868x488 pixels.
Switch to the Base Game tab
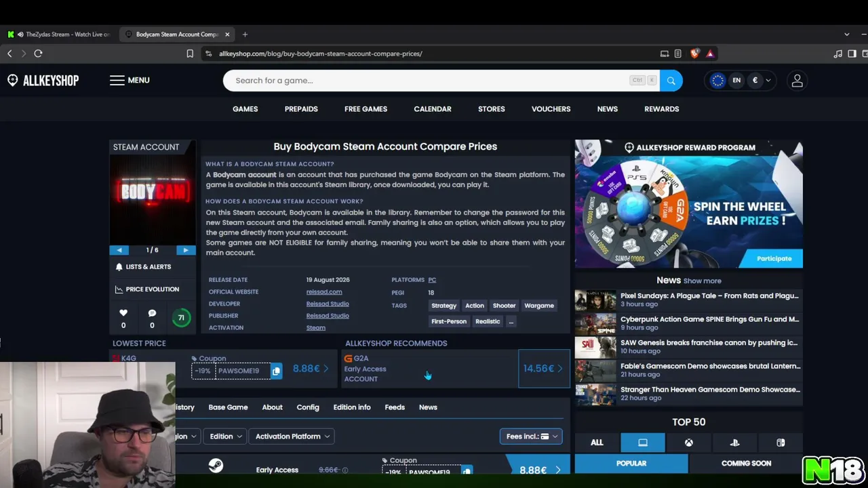coord(228,407)
